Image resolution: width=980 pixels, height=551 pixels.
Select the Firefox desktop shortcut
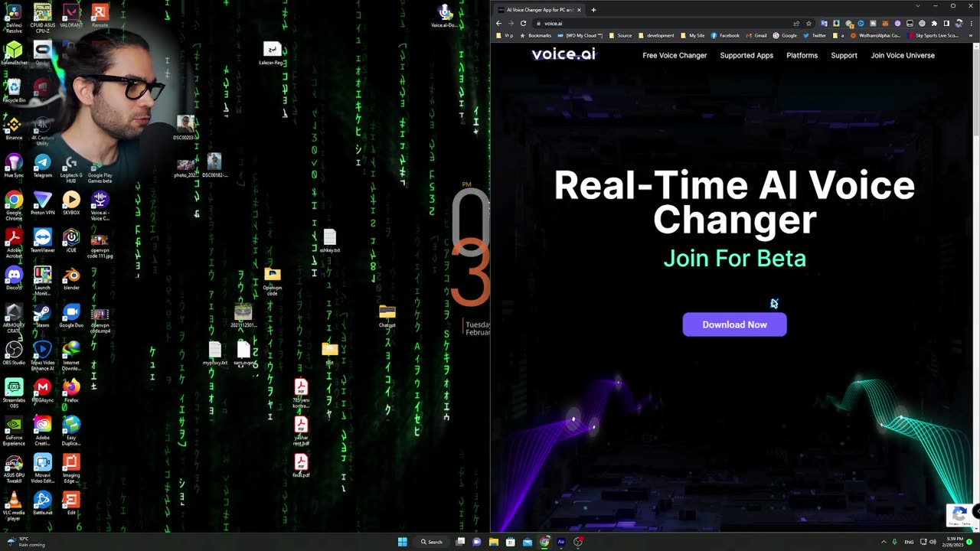point(71,390)
